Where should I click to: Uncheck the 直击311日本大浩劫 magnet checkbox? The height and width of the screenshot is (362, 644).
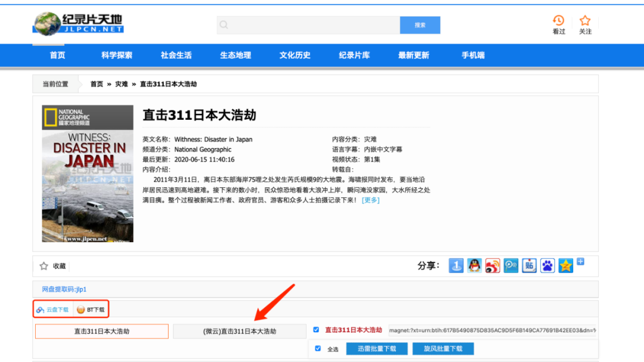click(316, 329)
